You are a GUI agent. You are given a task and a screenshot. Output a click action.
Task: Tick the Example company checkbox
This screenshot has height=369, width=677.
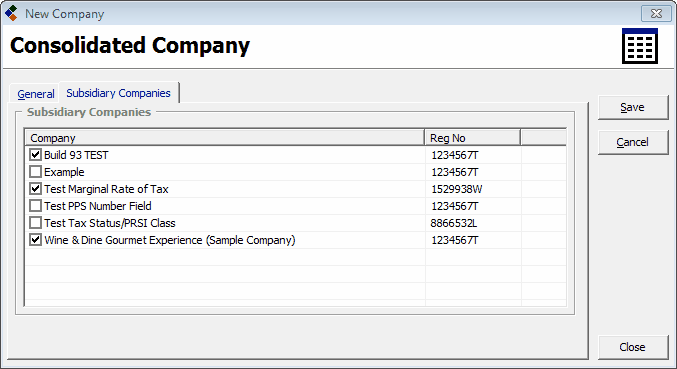point(35,172)
